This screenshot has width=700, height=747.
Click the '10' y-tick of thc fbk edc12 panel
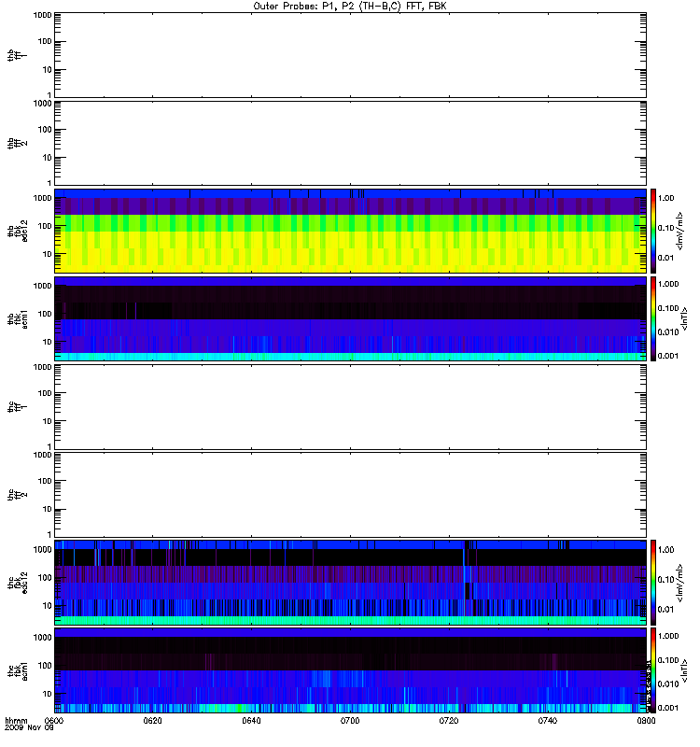point(48,605)
